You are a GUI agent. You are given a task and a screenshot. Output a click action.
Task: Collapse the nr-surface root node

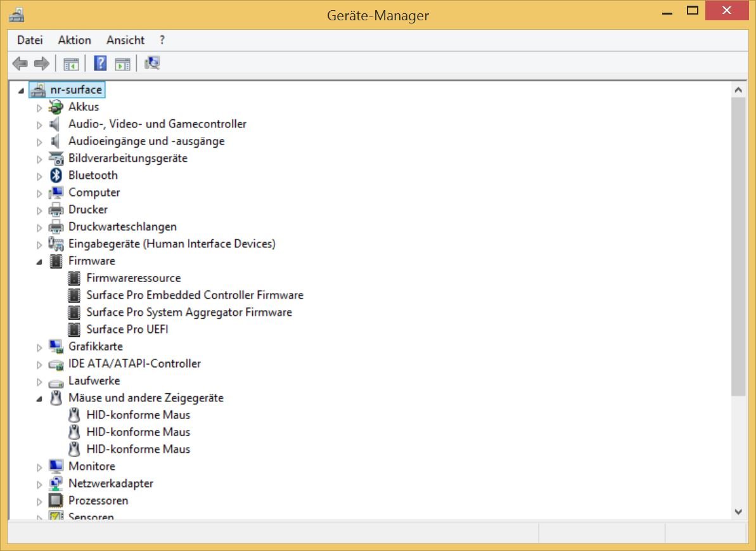tap(21, 90)
